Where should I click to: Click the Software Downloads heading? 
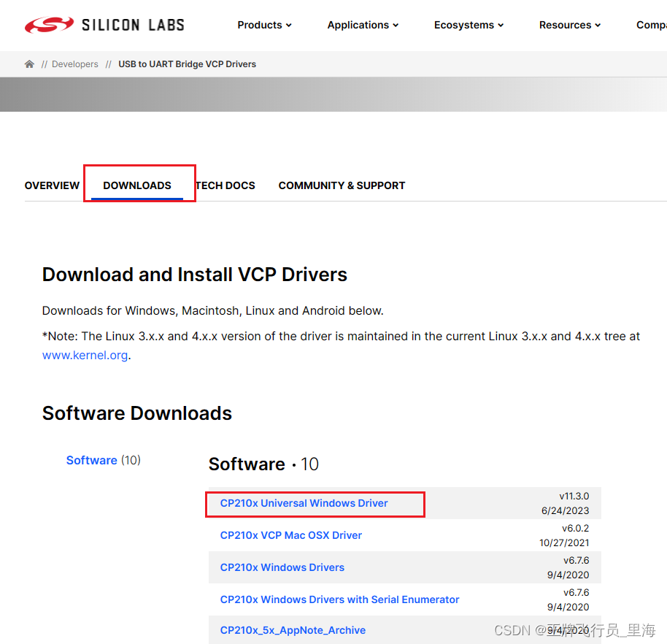click(x=137, y=413)
